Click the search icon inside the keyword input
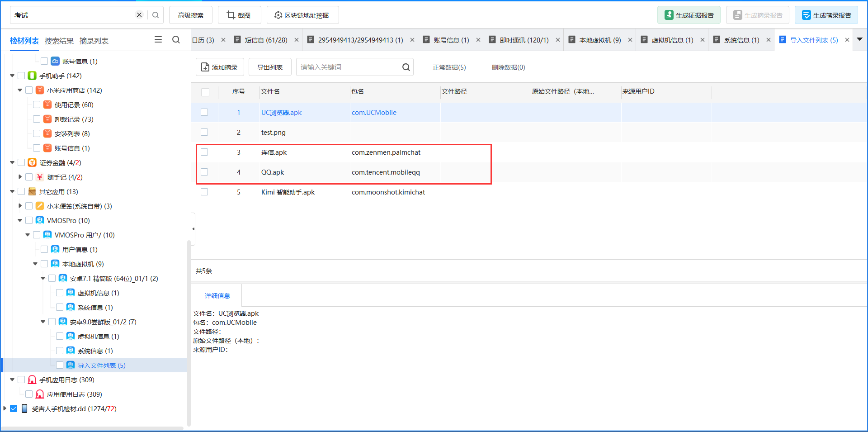Viewport: 868px width, 432px height. [406, 66]
